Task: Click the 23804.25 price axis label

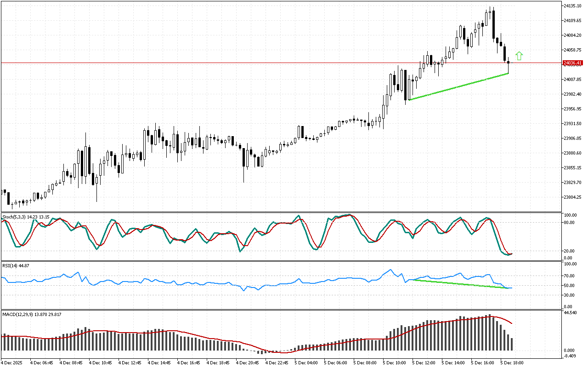Action: (572, 197)
